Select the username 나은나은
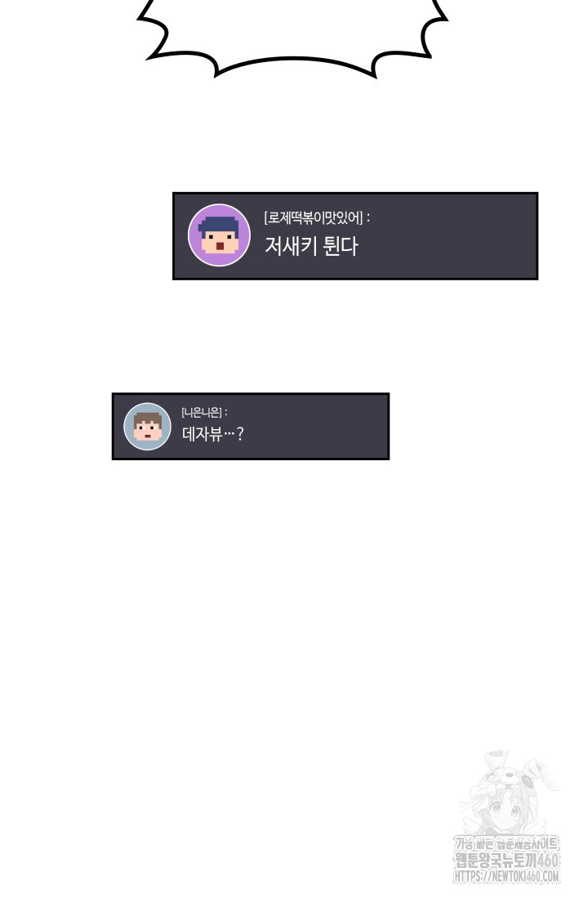588x899 pixels. click(x=201, y=413)
